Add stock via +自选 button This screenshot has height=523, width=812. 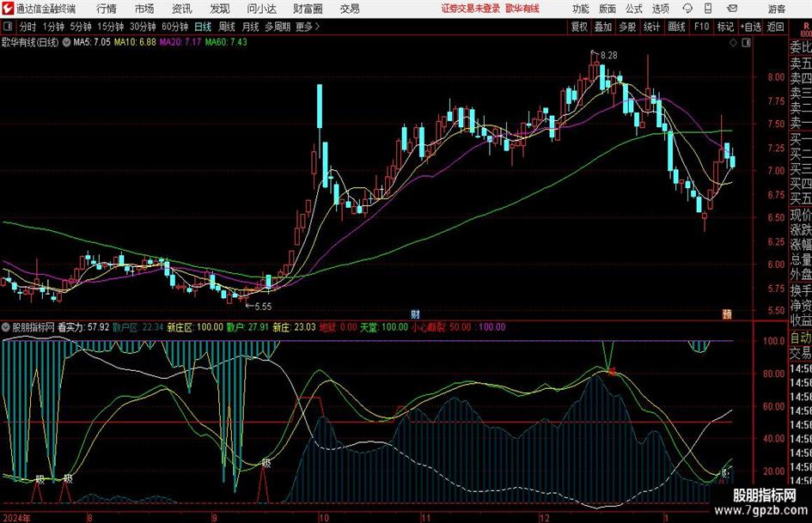[x=751, y=27]
